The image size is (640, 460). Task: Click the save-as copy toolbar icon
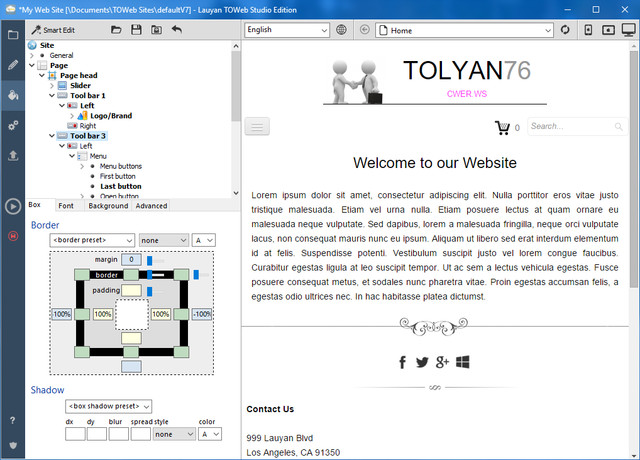click(156, 30)
